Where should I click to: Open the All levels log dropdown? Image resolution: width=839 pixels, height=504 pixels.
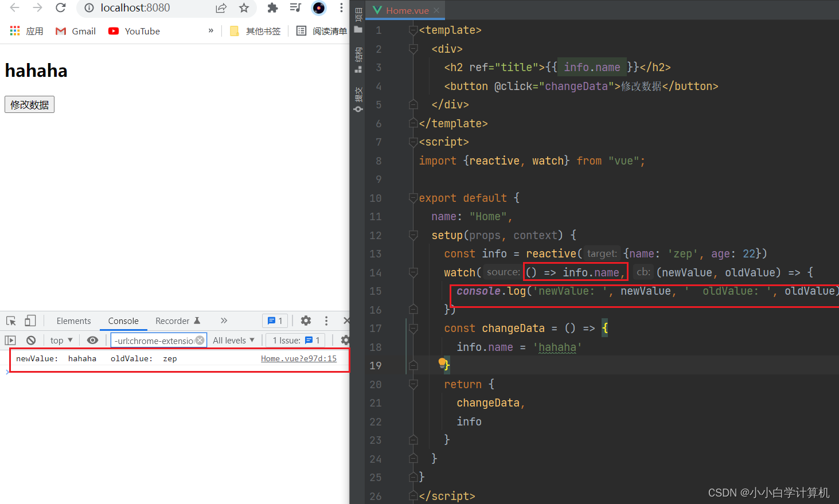(233, 341)
